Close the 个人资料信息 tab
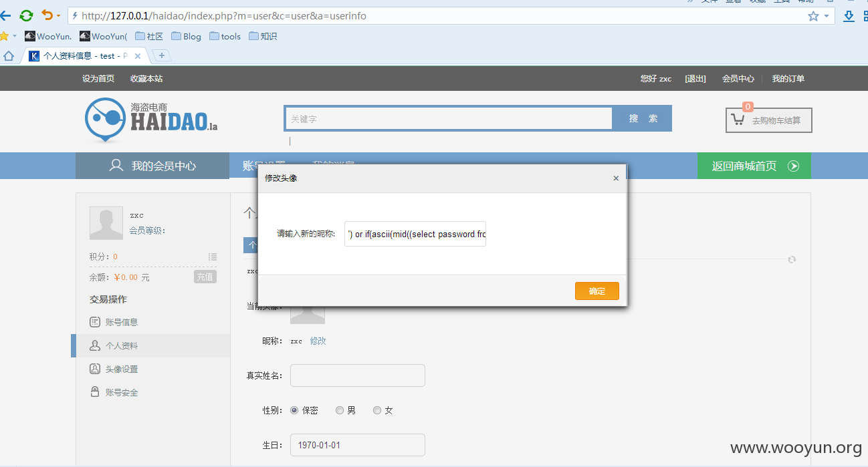This screenshot has height=467, width=868. 138,56
